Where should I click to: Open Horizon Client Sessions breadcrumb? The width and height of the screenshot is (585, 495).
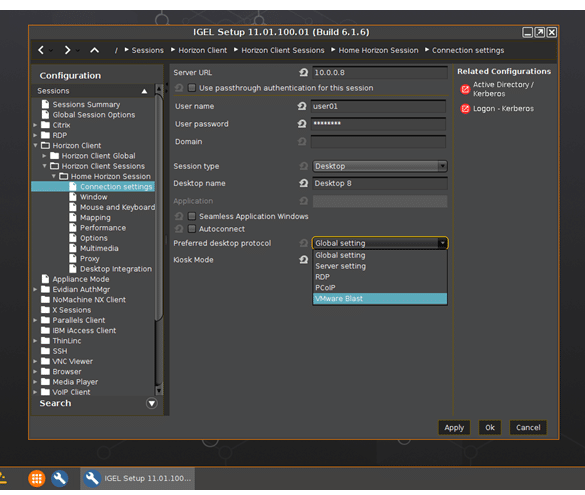point(283,50)
